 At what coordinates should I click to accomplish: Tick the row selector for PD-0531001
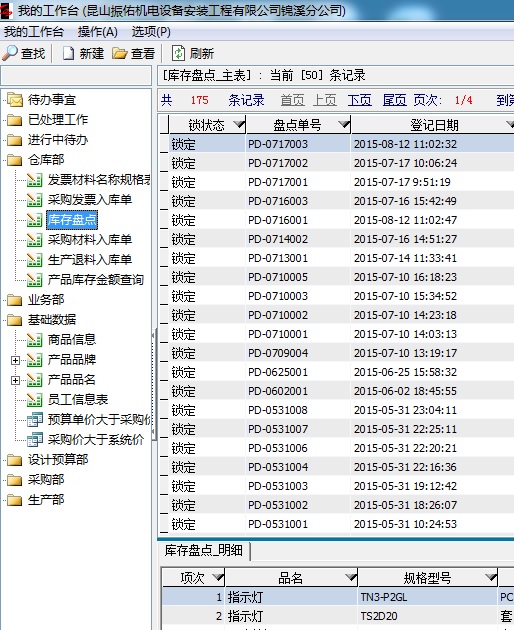164,524
